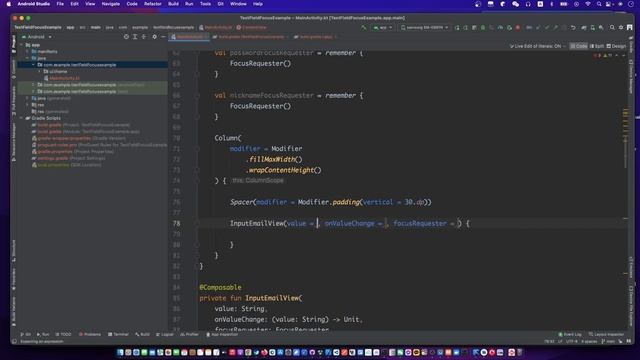
Task: Toggle Live Edit of literals setting
Action: click(537, 46)
